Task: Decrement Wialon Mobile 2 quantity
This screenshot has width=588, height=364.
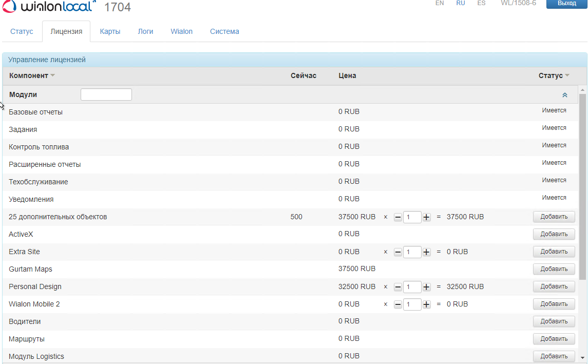Action: pyautogui.click(x=398, y=304)
